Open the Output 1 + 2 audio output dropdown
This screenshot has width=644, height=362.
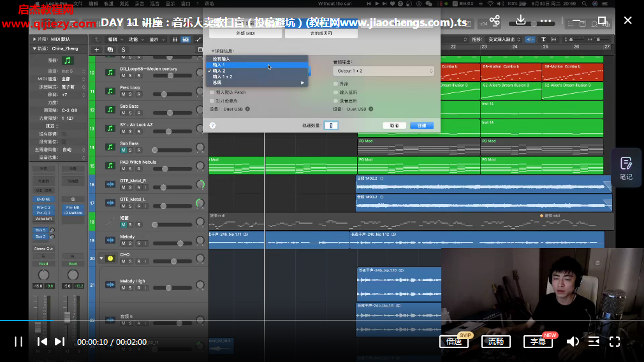tap(384, 71)
